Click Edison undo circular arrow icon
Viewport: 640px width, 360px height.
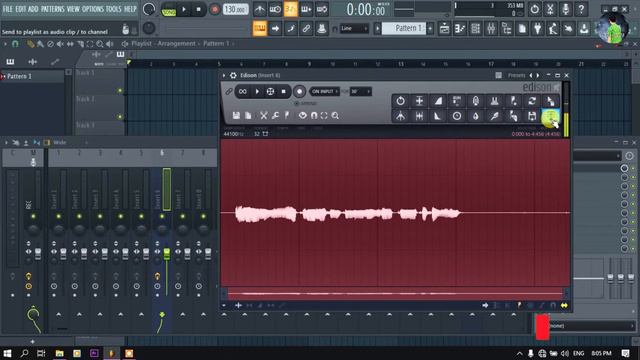[x=400, y=101]
